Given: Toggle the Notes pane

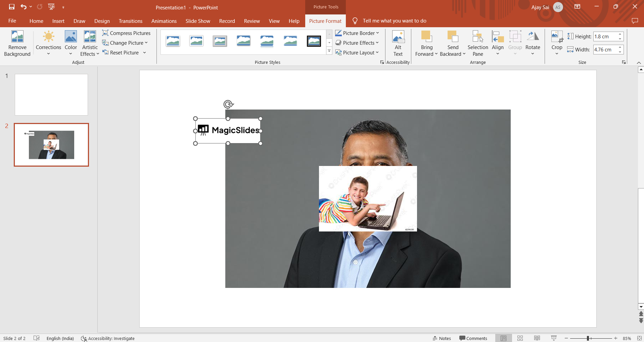Looking at the screenshot, I should point(442,338).
